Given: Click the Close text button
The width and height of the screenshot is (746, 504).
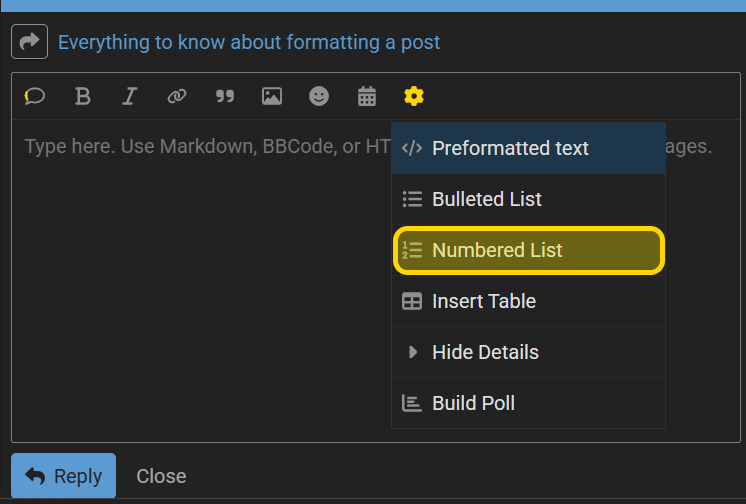Looking at the screenshot, I should [161, 476].
